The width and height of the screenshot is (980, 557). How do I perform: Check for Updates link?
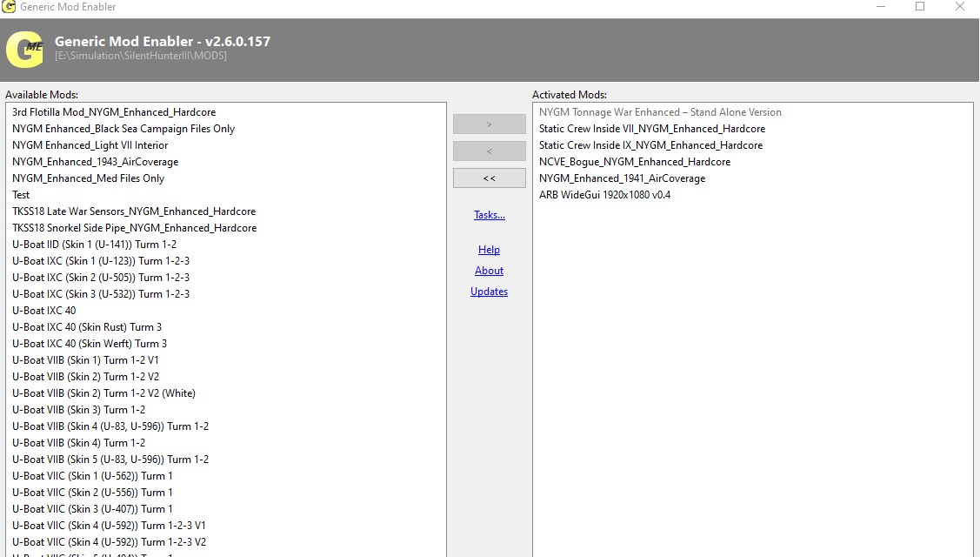[489, 292]
